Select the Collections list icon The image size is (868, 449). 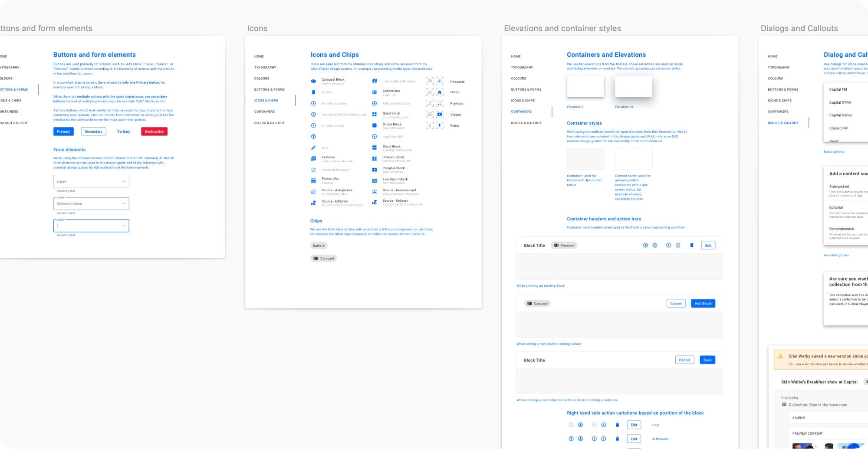[375, 92]
